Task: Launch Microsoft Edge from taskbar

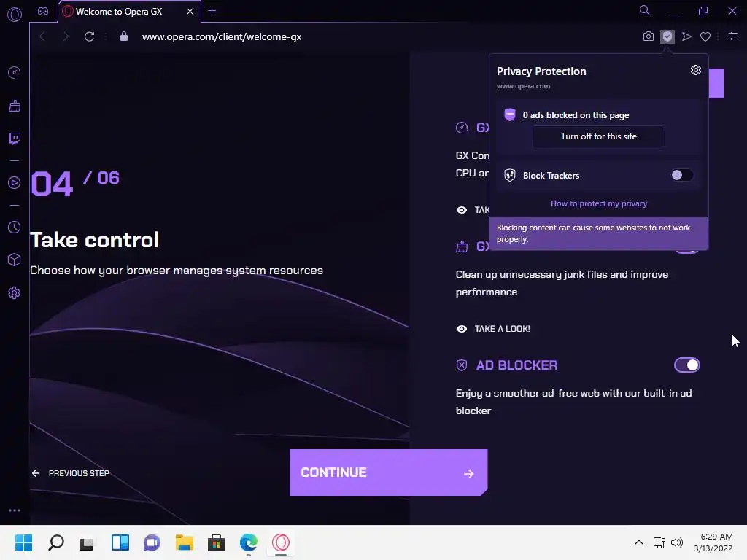Action: coord(249,542)
